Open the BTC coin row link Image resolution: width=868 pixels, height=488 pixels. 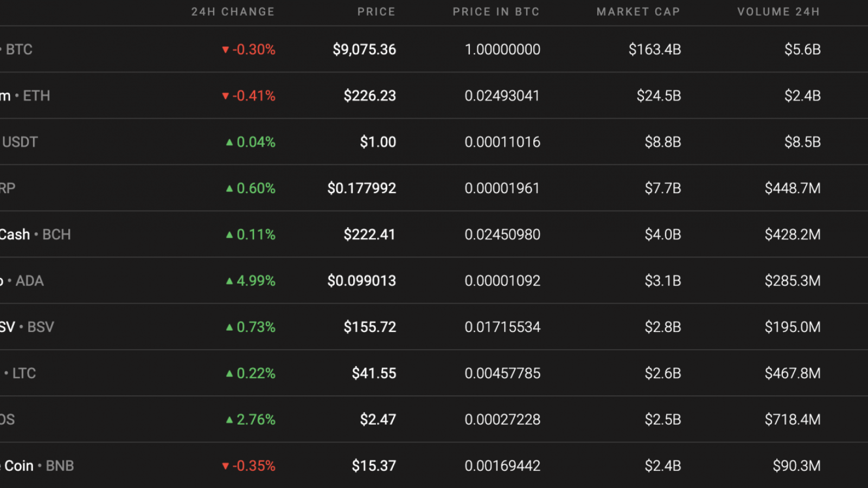(16, 49)
